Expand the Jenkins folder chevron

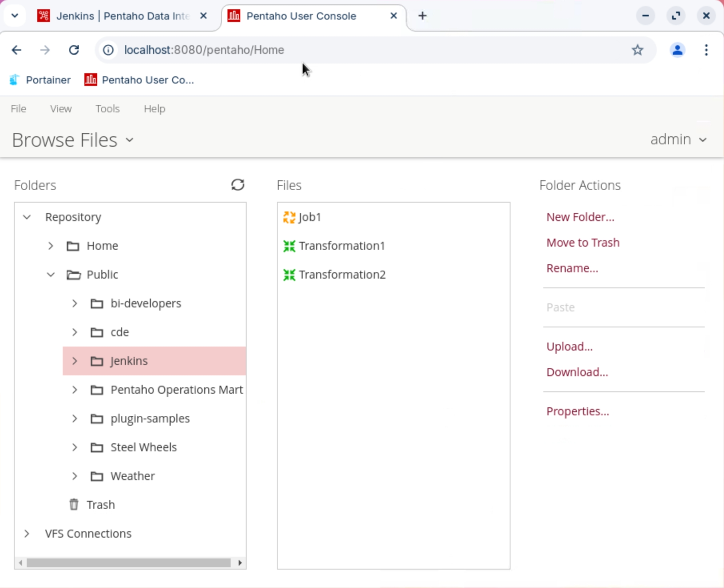[x=75, y=361]
